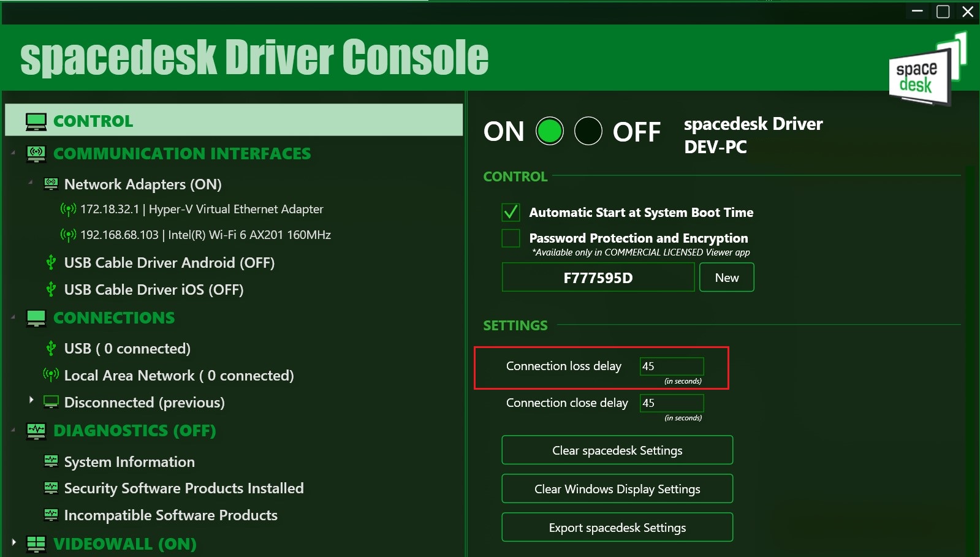
Task: Click the USB icon beside USB (0 connected)
Action: point(51,349)
